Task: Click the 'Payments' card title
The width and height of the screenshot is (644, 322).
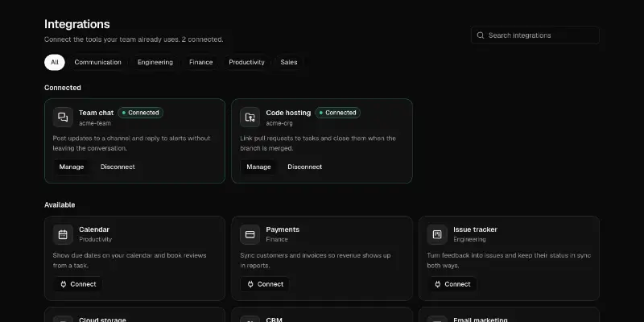Action: pos(283,229)
